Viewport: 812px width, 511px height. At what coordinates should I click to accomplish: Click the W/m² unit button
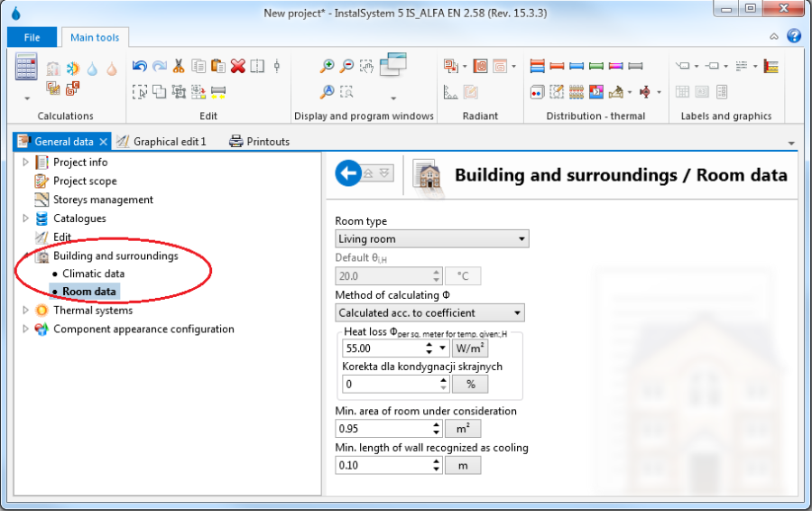point(469,348)
